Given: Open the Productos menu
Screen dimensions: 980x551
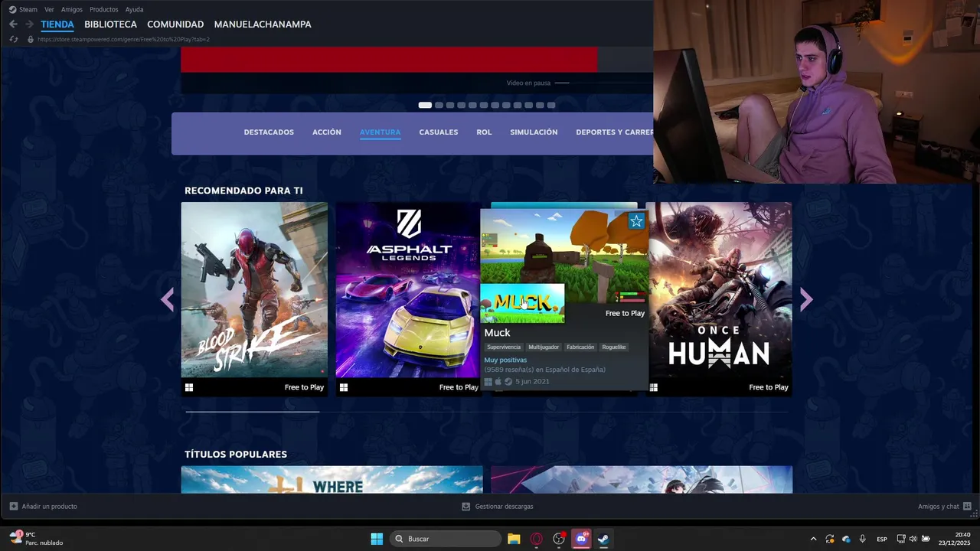Looking at the screenshot, I should click(104, 9).
